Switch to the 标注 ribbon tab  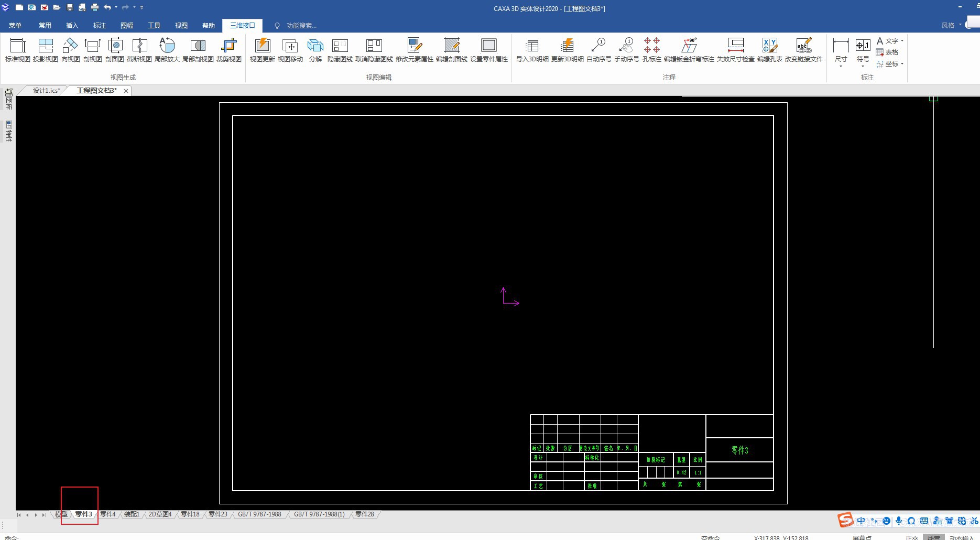coord(99,25)
